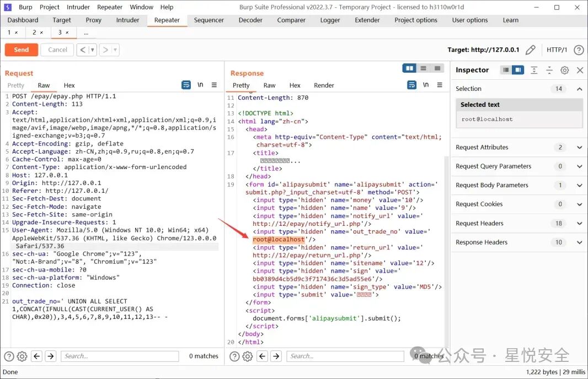This screenshot has height=379, width=588.
Task: Click the response pane vertical scrollbar
Action: click(x=446, y=251)
